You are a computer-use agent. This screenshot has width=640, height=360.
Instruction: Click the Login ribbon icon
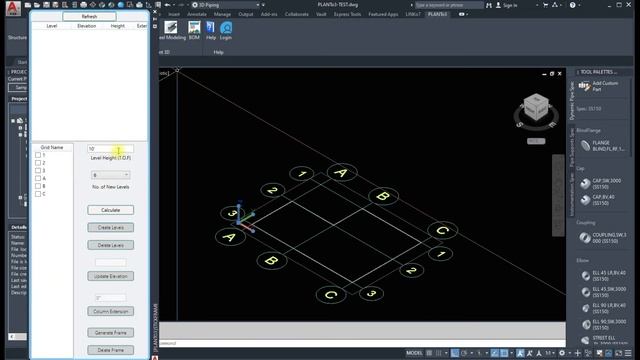coord(226,31)
